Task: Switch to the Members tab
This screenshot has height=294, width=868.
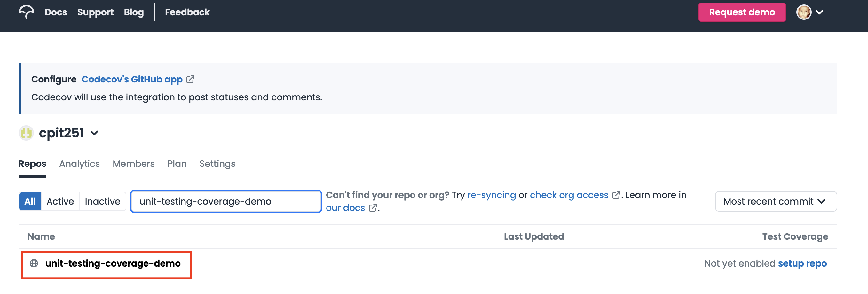Action: [133, 164]
